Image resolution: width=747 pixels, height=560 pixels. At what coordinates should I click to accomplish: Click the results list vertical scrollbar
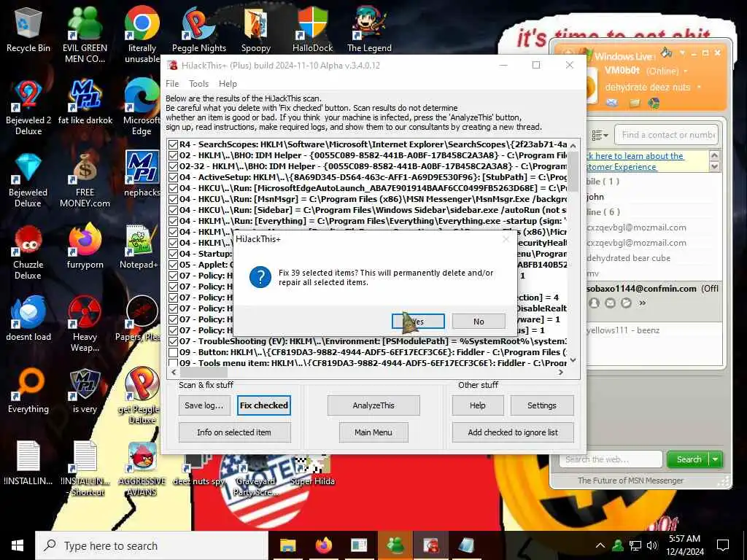(573, 252)
